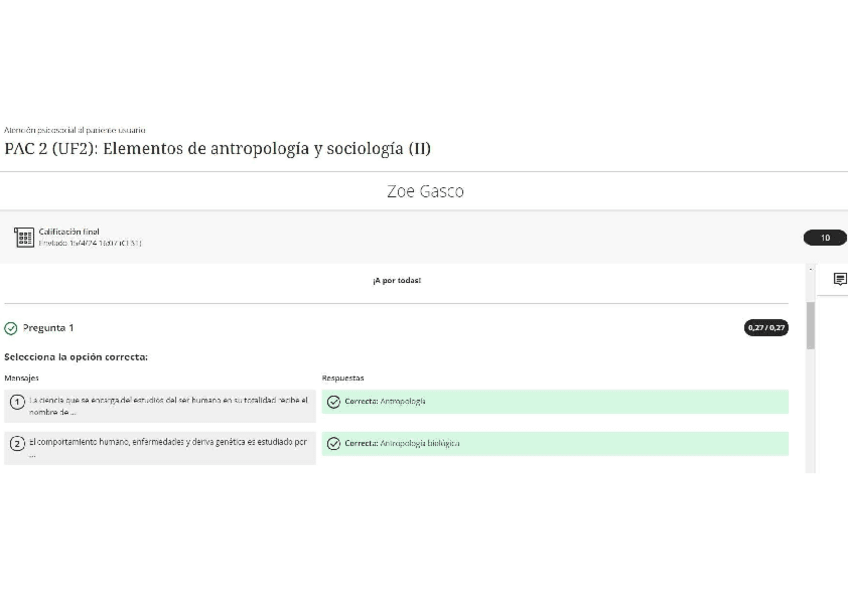The image size is (848, 599).
Task: Select the Correcta: Antropología answer box
Action: pyautogui.click(x=555, y=402)
